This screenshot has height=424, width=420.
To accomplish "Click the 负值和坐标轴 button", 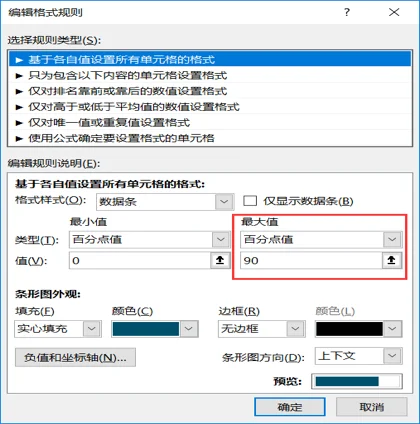I will click(75, 358).
